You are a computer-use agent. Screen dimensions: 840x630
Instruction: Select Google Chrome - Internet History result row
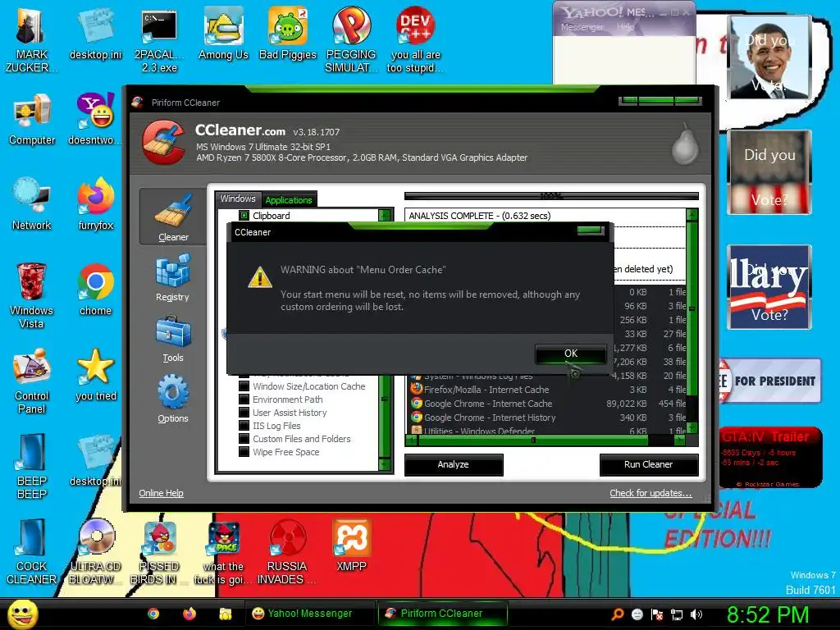click(x=547, y=418)
